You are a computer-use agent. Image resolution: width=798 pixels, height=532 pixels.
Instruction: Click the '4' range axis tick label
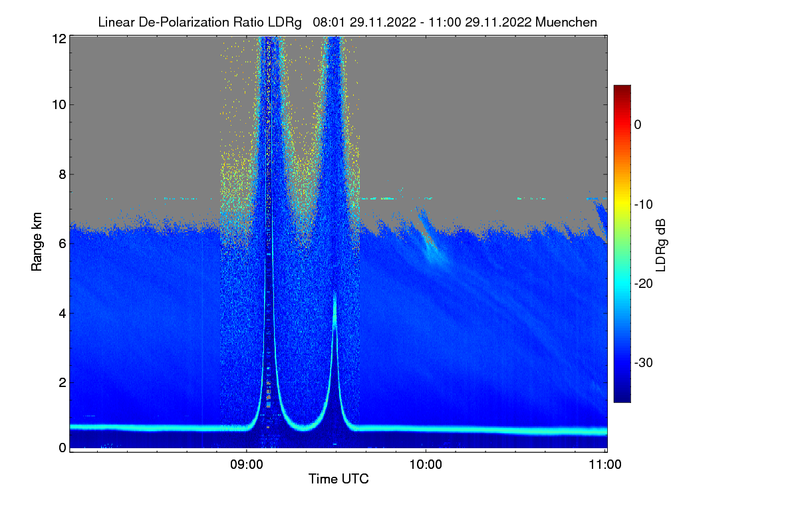62,313
